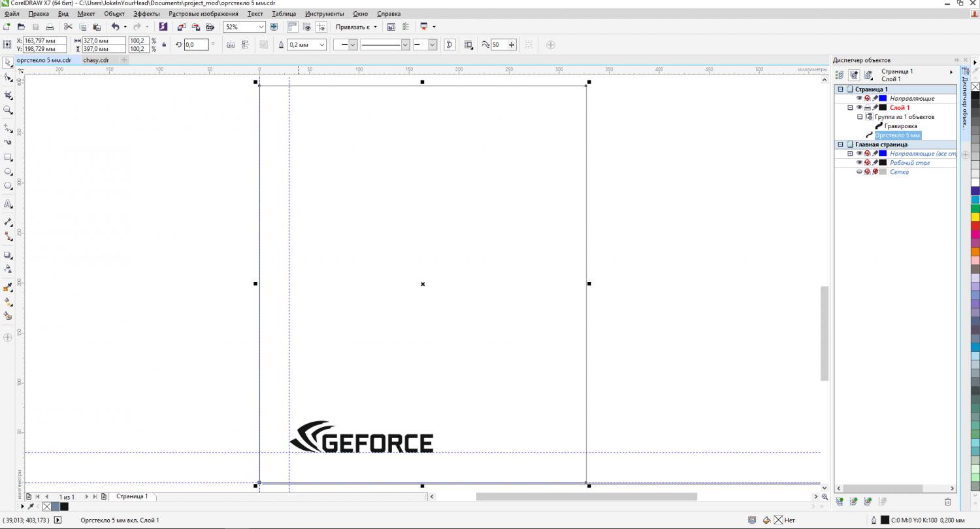Click the Open file folder icon
This screenshot has width=980, height=529.
(x=21, y=27)
